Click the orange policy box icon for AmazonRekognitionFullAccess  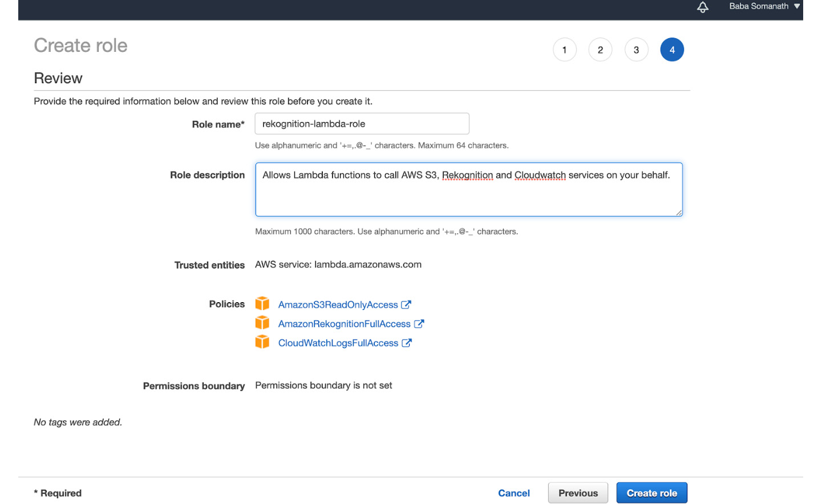(262, 323)
